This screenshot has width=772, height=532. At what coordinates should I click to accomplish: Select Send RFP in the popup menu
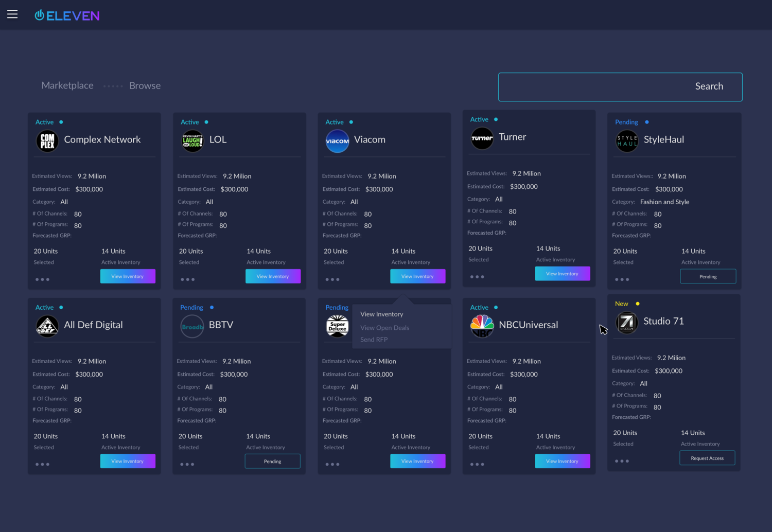coord(374,340)
